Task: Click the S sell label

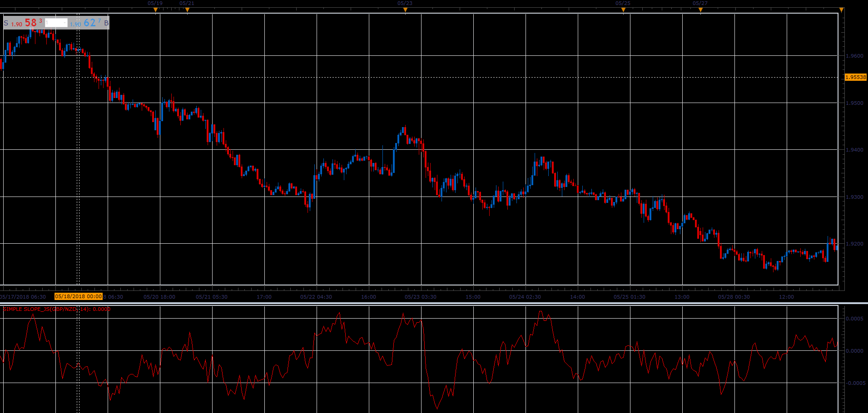Action: click(6, 23)
